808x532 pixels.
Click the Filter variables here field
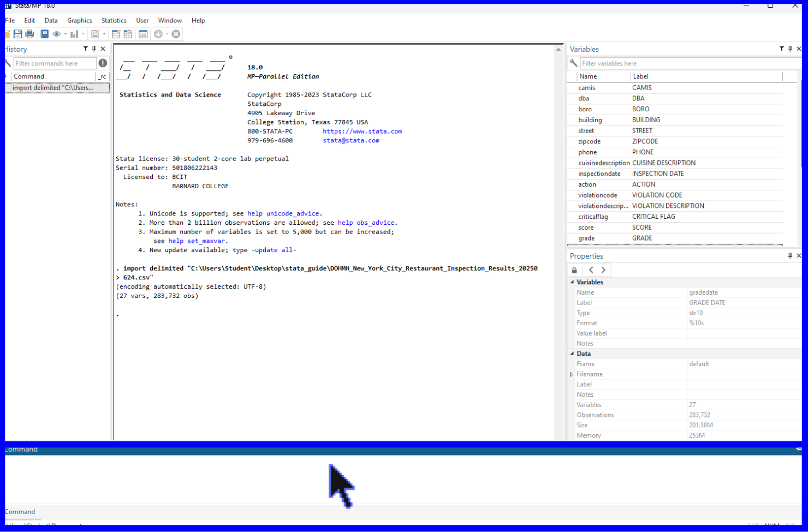tap(690, 63)
